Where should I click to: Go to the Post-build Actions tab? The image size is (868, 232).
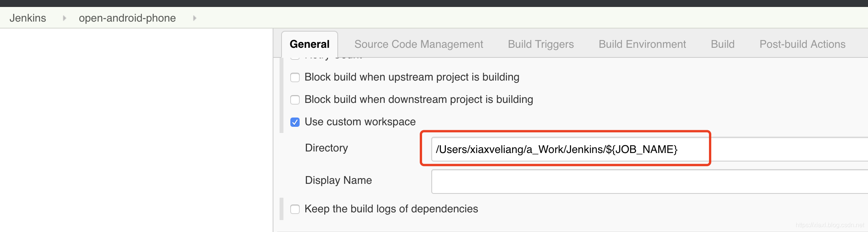point(802,44)
